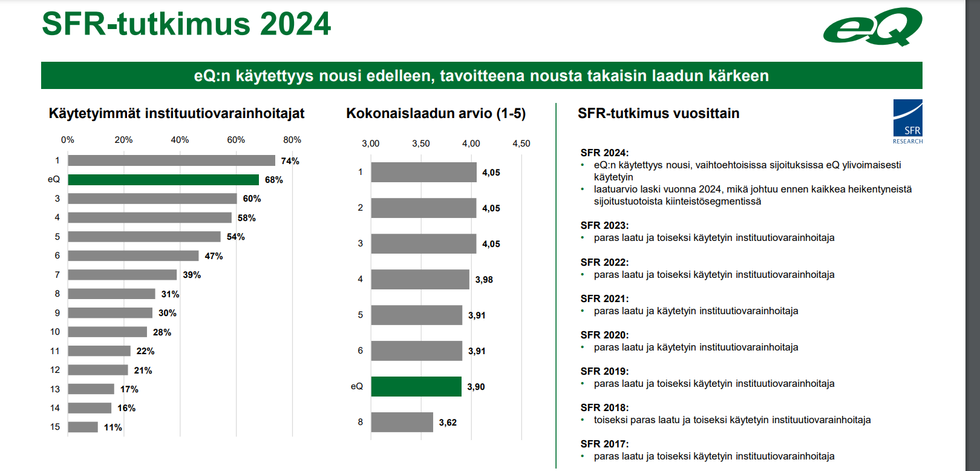Select the SFR-tutkimus vuosittain heading

click(658, 113)
